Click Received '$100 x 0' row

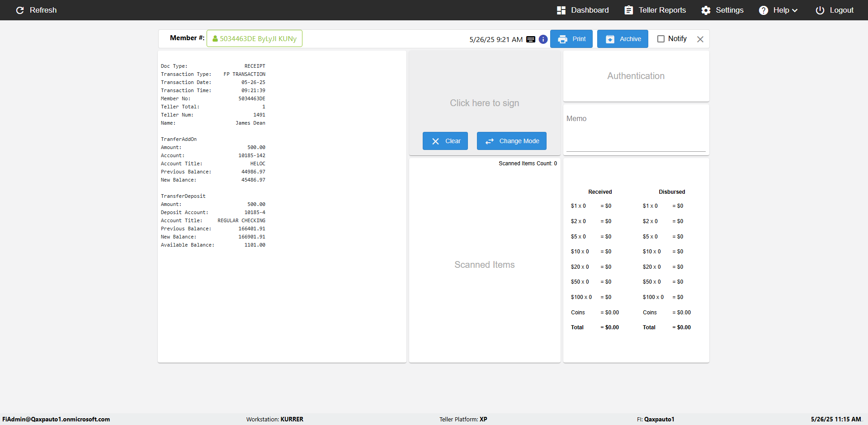point(591,297)
